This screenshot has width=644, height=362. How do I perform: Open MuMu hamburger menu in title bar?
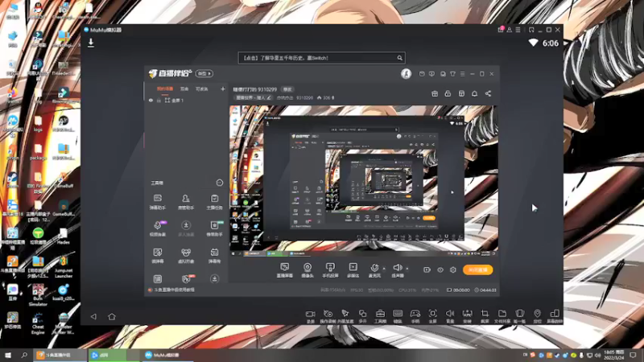[518, 30]
